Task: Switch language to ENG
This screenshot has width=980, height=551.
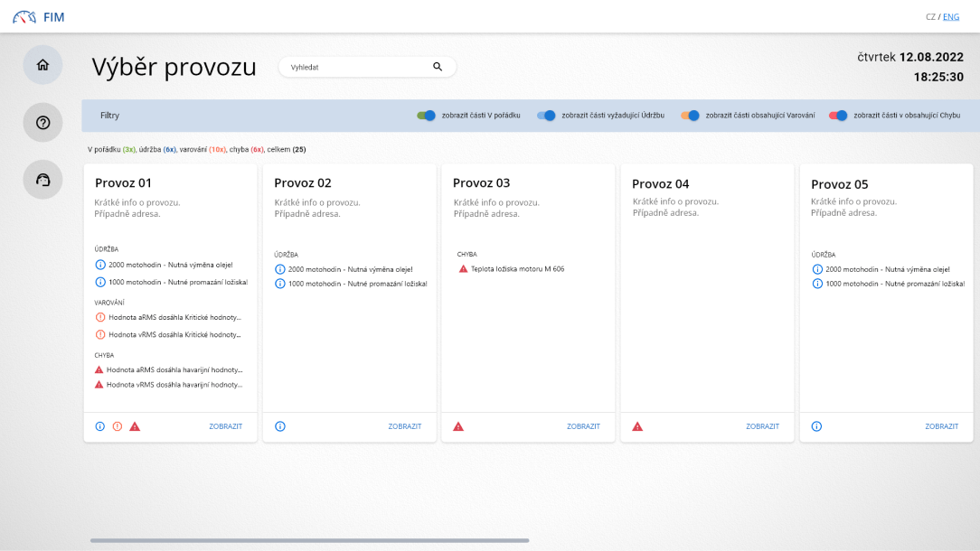Action: [x=951, y=17]
